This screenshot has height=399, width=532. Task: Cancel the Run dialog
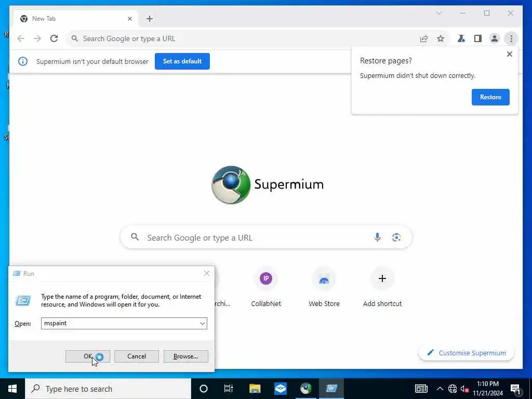(x=137, y=356)
